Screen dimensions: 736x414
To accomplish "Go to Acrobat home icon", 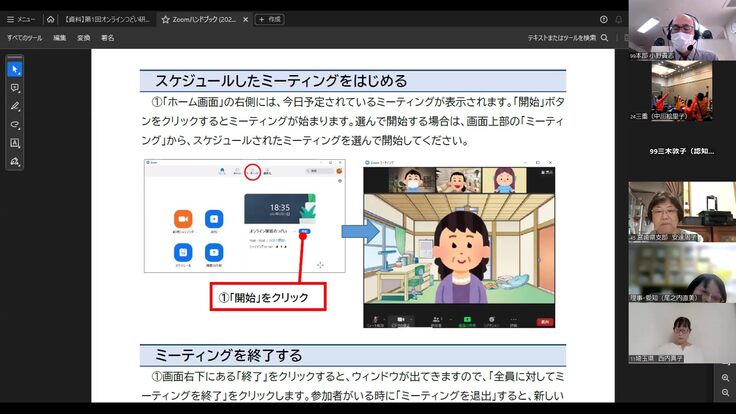I will (x=51, y=19).
